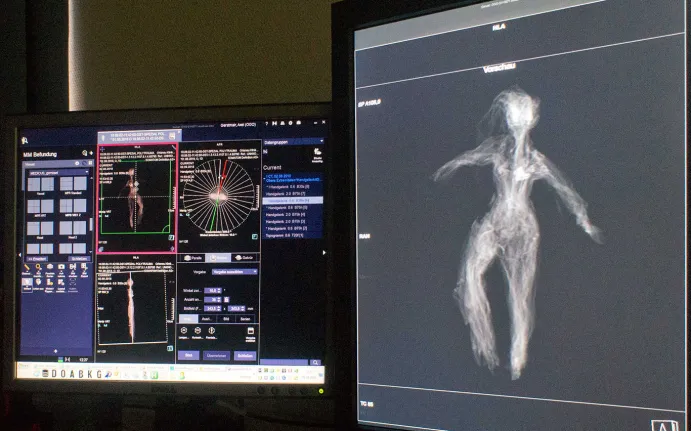Use the layout thumbnail list scrollbar
691x431 pixels.
[91, 224]
